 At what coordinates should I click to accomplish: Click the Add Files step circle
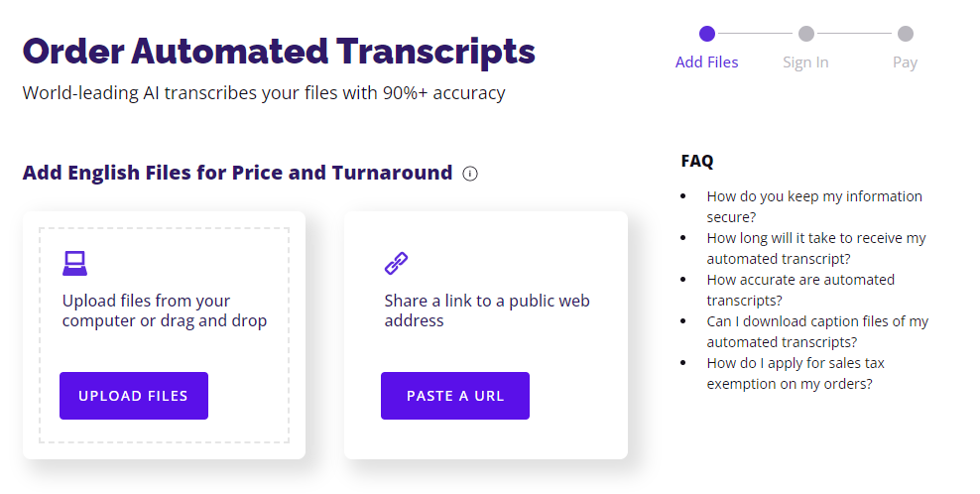pos(707,34)
